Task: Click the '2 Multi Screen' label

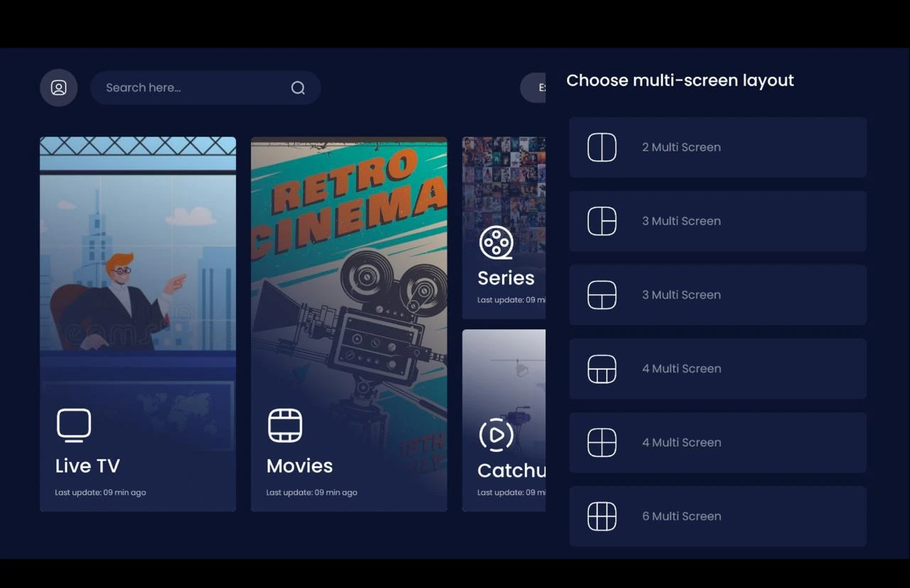Action: pos(681,147)
